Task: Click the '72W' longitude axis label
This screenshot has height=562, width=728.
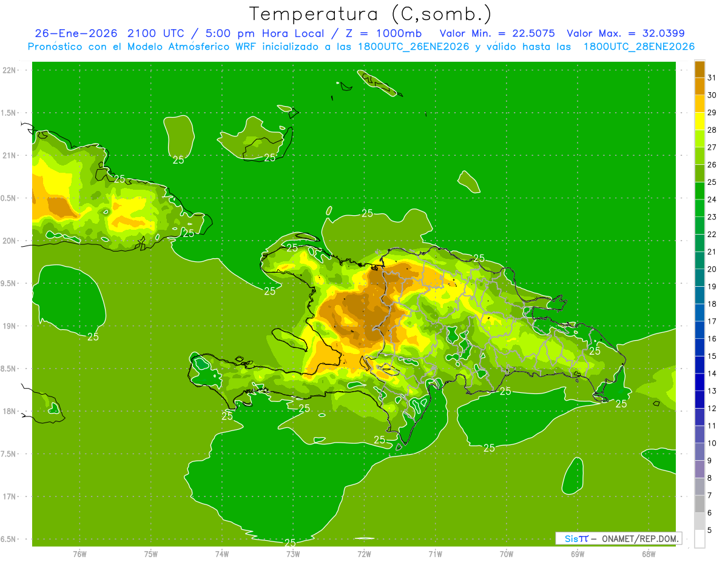Action: pyautogui.click(x=364, y=554)
